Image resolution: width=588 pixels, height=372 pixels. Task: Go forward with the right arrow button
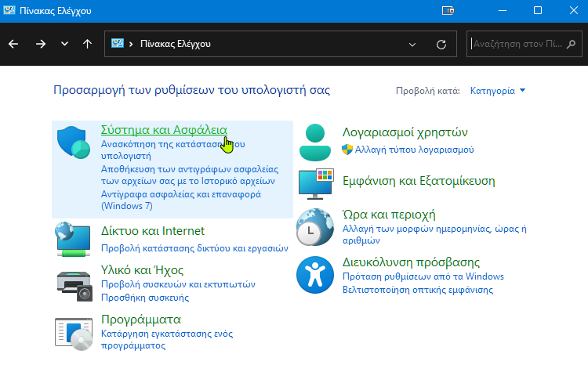(x=41, y=44)
